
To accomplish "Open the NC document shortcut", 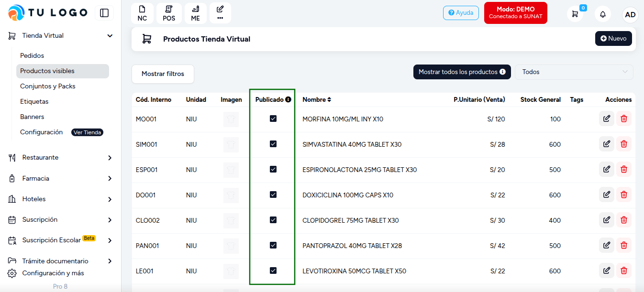I will pyautogui.click(x=142, y=13).
